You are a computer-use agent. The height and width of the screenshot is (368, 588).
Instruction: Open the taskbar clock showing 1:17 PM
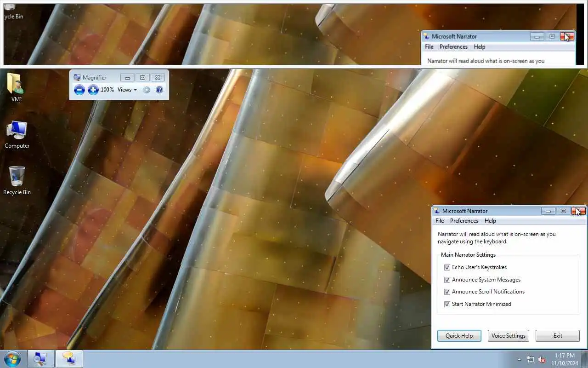(x=565, y=359)
